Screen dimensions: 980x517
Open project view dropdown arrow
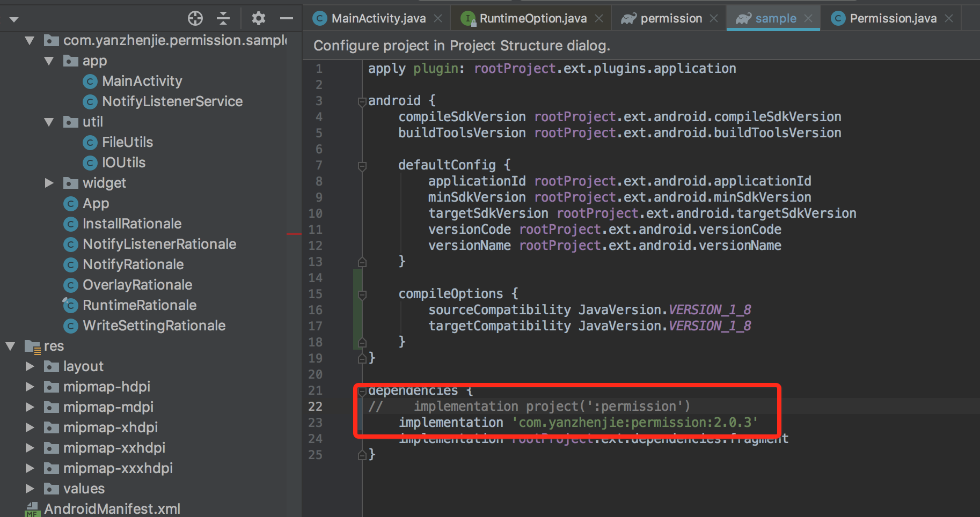pyautogui.click(x=14, y=20)
